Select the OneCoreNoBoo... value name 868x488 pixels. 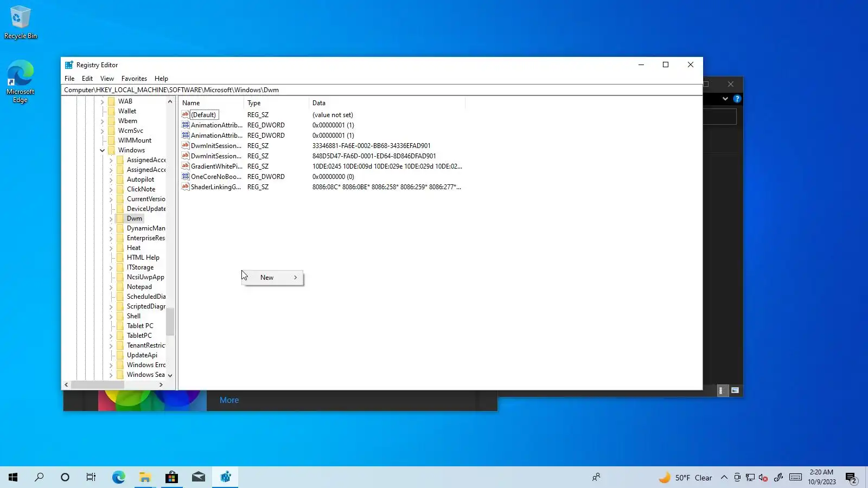[216, 177]
